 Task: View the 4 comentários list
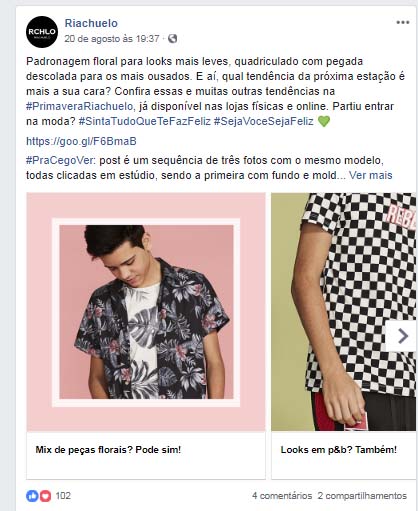[x=282, y=496]
